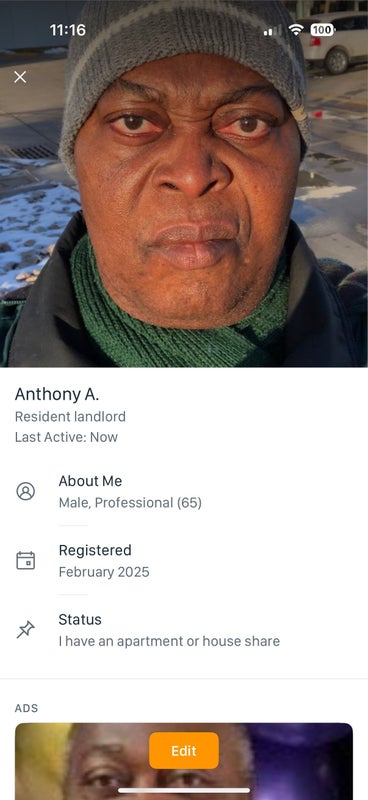Tap the status text about apartment share
The width and height of the screenshot is (368, 800).
click(x=169, y=641)
